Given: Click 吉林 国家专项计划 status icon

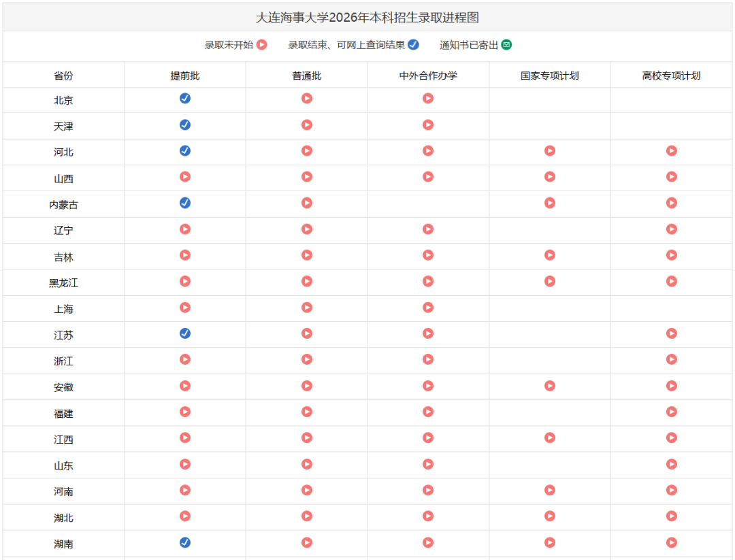Looking at the screenshot, I should pyautogui.click(x=550, y=255).
